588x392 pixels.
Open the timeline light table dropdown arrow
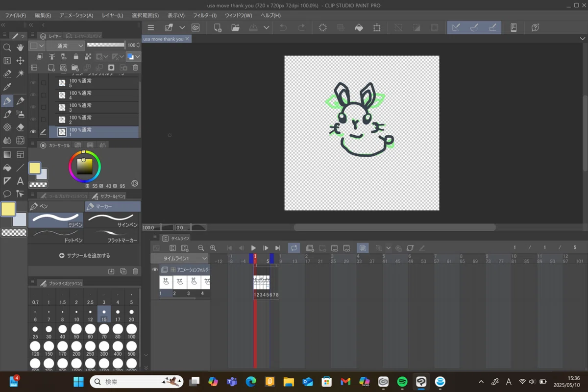pos(388,248)
